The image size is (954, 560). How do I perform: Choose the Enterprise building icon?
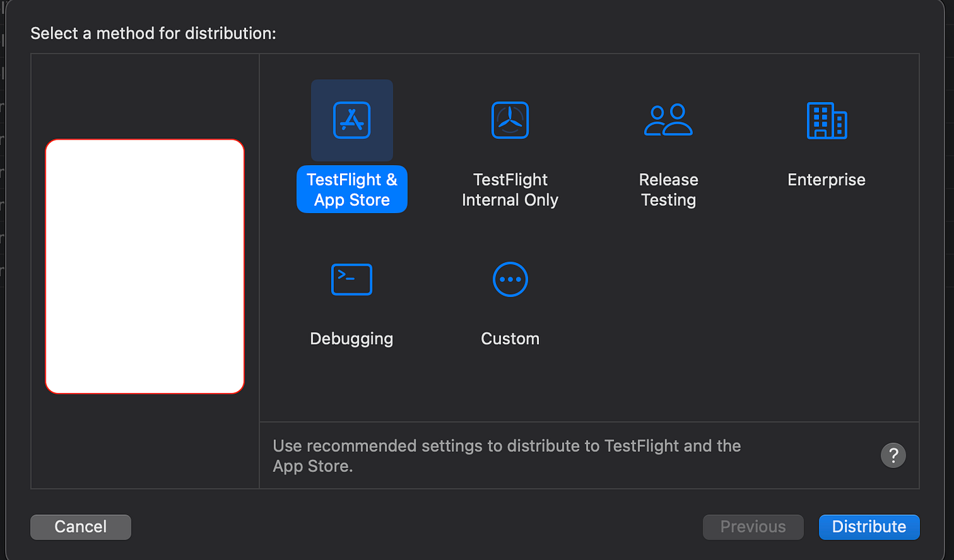pyautogui.click(x=827, y=120)
